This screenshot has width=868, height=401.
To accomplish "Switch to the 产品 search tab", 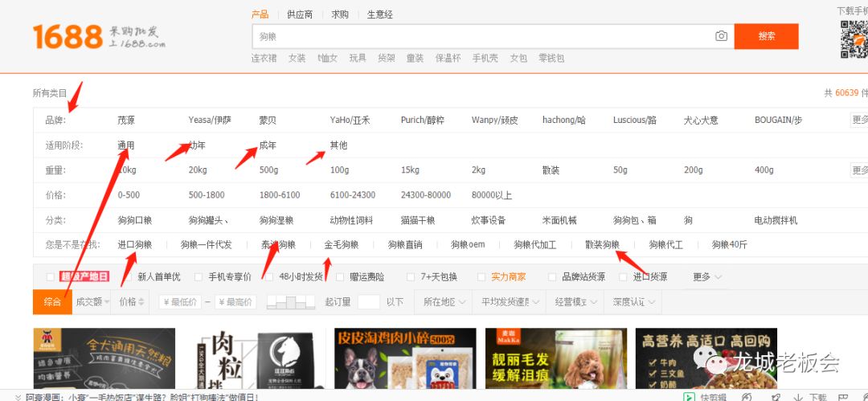I will tap(260, 14).
